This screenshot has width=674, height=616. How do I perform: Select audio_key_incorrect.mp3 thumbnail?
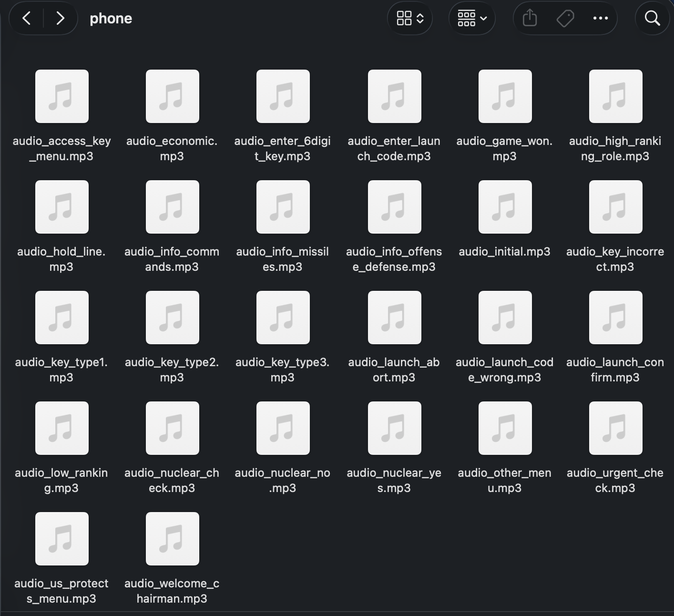[615, 207]
